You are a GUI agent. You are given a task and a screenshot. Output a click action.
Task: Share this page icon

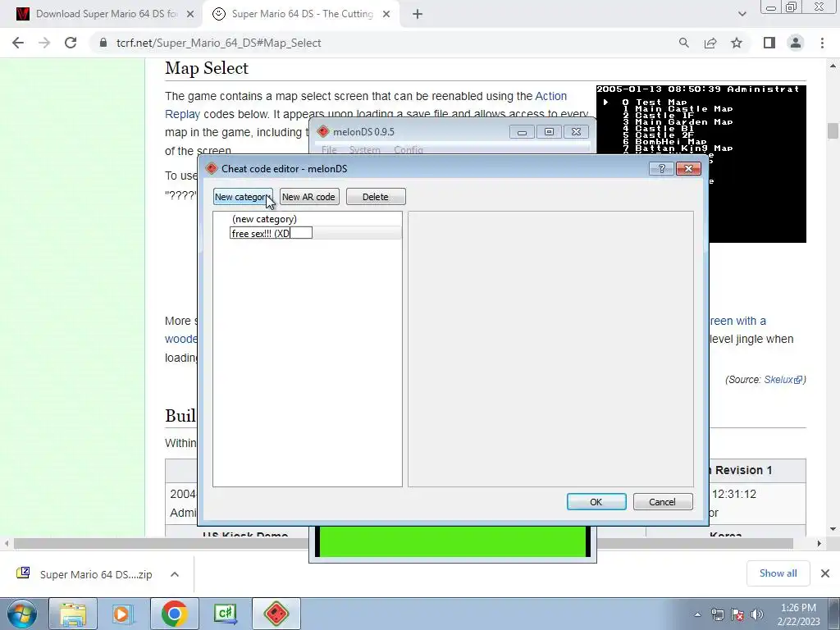[710, 43]
